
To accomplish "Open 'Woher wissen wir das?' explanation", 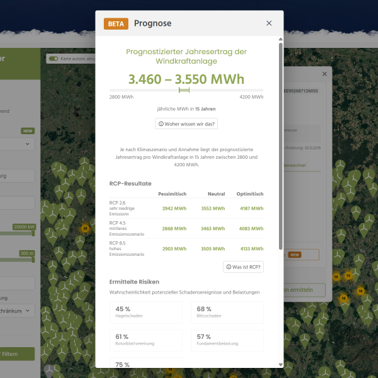I will click(186, 124).
